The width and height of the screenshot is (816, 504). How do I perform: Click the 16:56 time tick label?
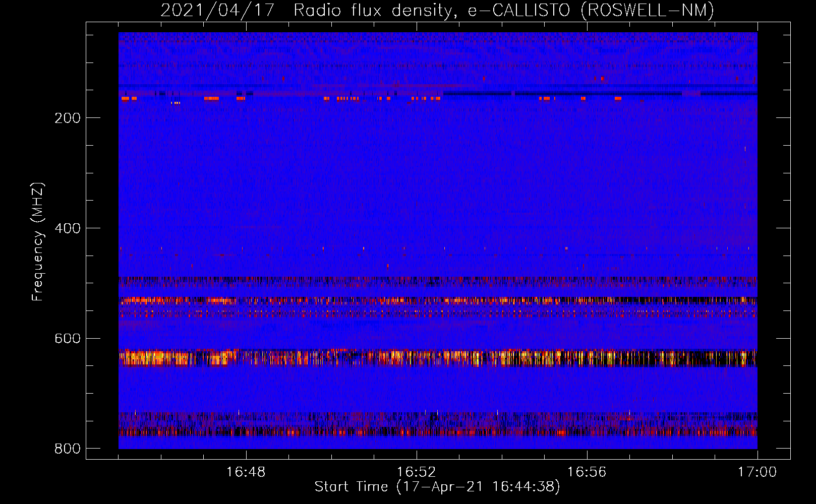click(x=587, y=472)
